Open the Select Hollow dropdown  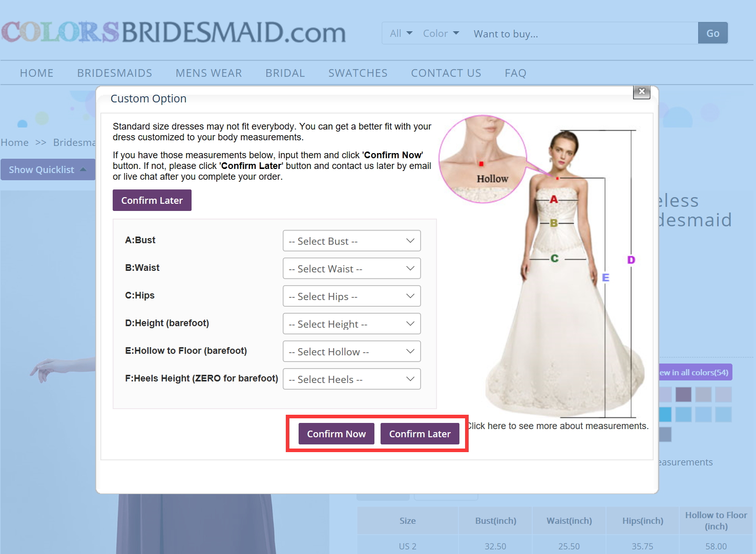(x=351, y=351)
